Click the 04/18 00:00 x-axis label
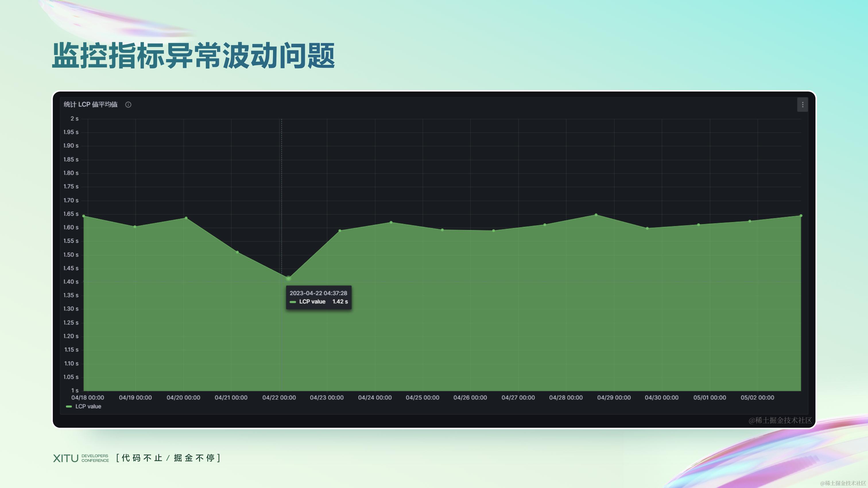Image resolution: width=868 pixels, height=488 pixels. tap(88, 398)
